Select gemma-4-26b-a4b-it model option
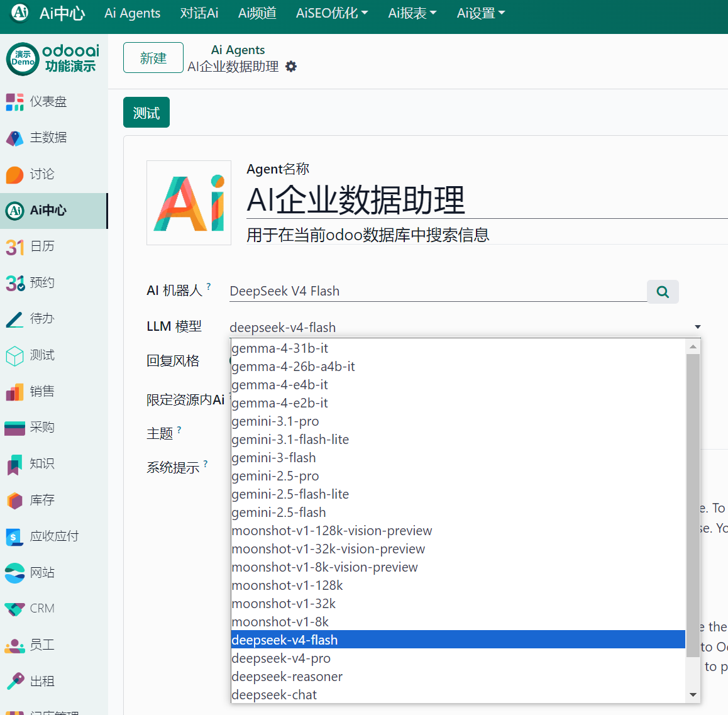 458,367
